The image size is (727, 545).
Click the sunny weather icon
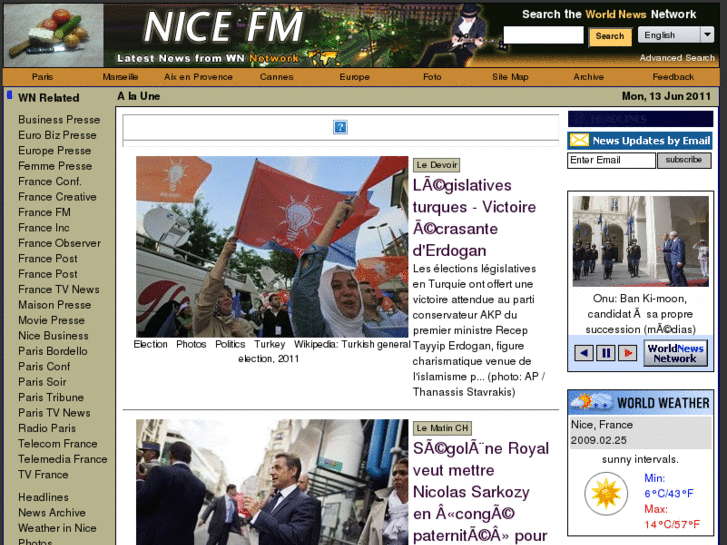click(x=606, y=494)
